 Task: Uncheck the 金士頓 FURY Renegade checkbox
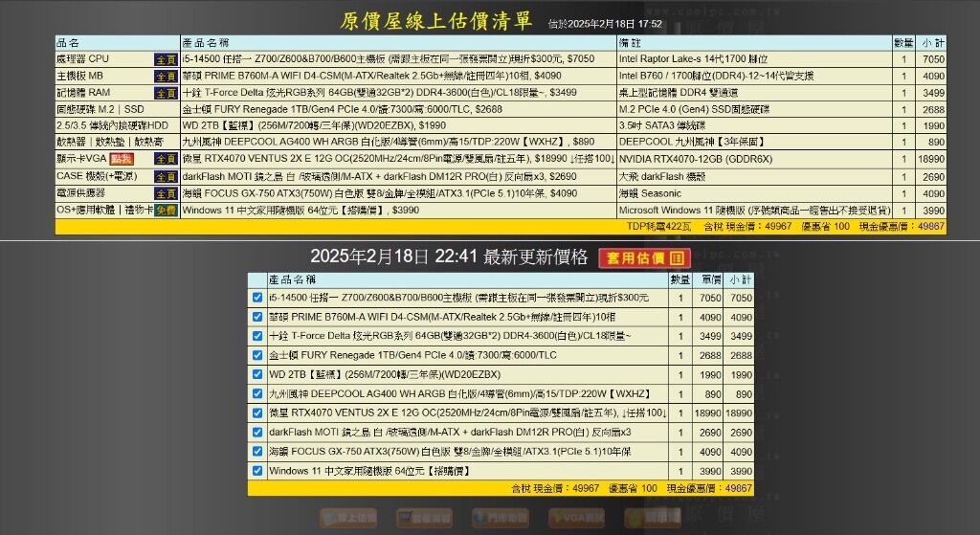click(256, 355)
